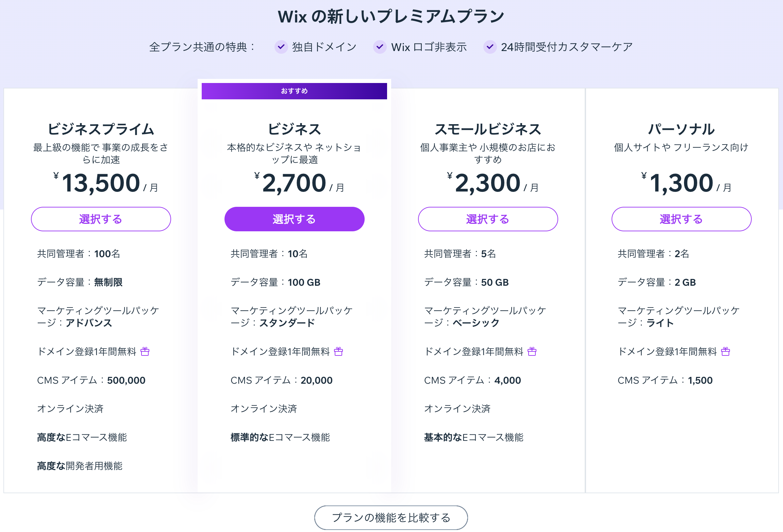This screenshot has height=532, width=783.
Task: Click the おすすめ badge on the ビジネス plan
Action: pyautogui.click(x=294, y=91)
